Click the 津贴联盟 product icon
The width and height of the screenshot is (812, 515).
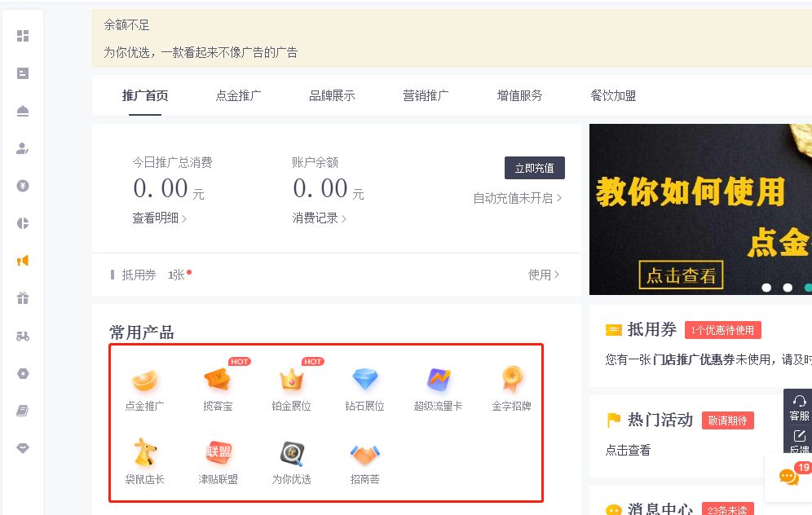218,452
